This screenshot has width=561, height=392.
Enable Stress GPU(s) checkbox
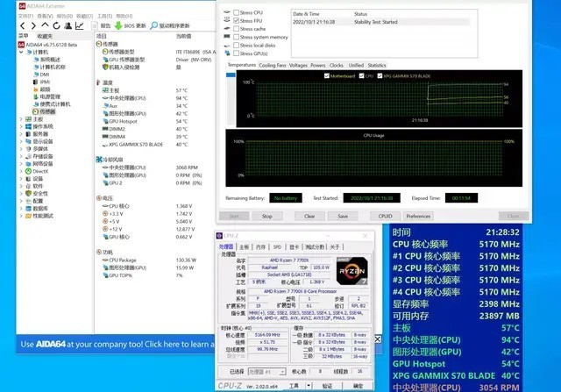click(x=236, y=53)
